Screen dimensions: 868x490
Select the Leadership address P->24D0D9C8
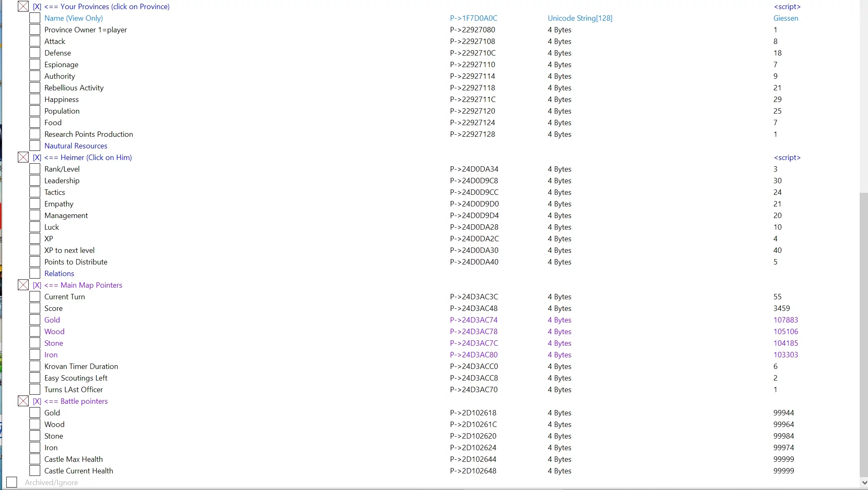(474, 181)
